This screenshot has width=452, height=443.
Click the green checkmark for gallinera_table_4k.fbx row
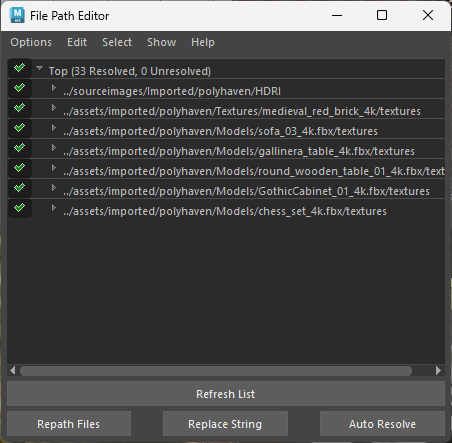click(x=20, y=148)
